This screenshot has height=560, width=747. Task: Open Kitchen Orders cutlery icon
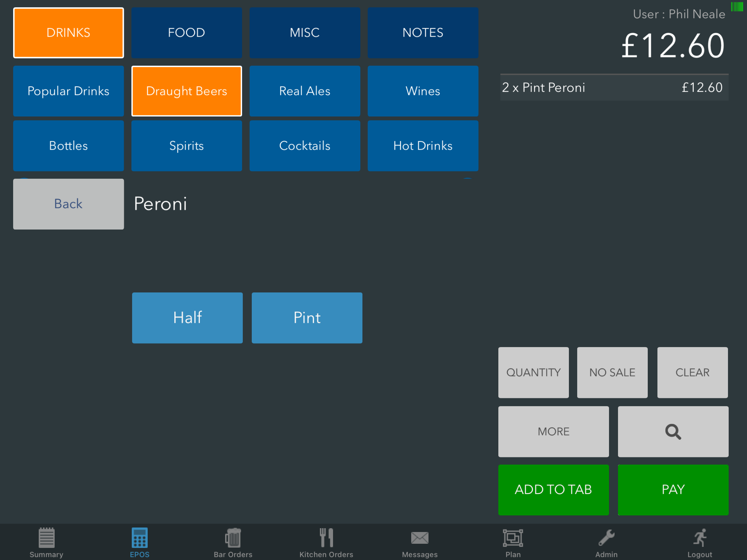(x=326, y=538)
